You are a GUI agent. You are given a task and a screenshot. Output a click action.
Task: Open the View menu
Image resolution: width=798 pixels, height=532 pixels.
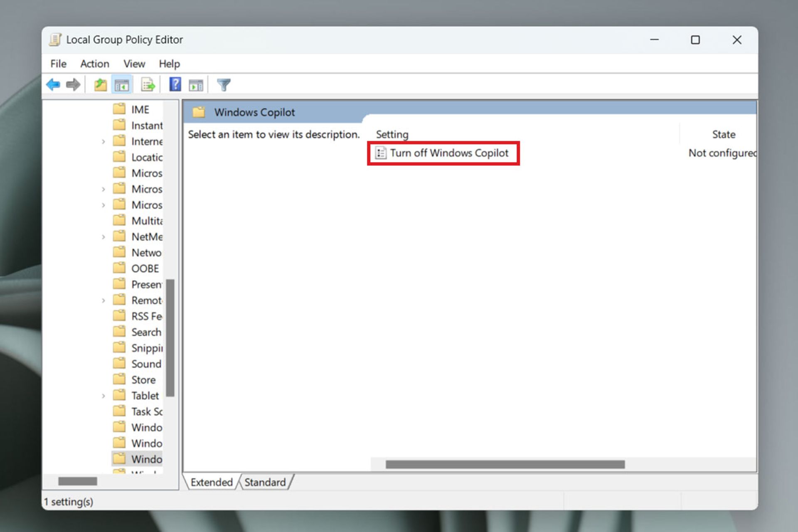pyautogui.click(x=134, y=64)
